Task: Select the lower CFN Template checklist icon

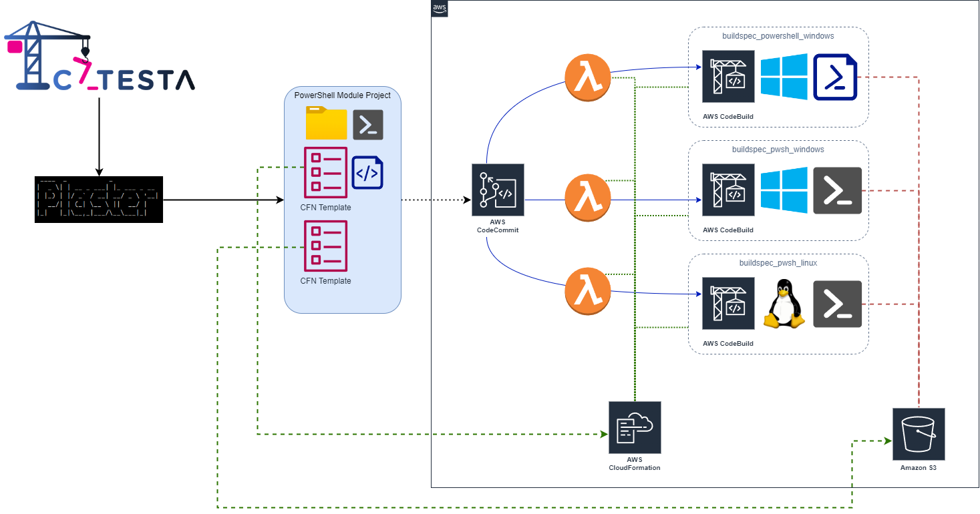Action: pyautogui.click(x=325, y=246)
